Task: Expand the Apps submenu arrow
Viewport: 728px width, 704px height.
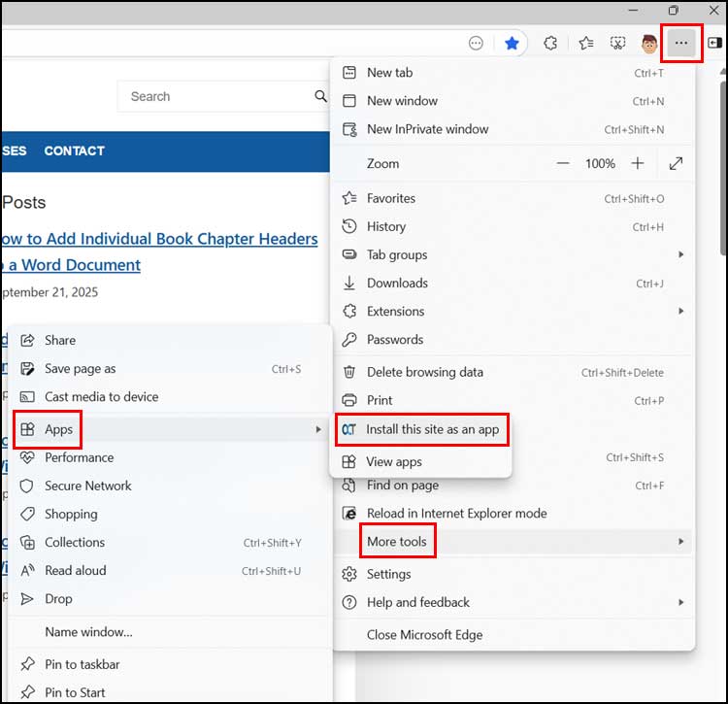Action: 318,429
